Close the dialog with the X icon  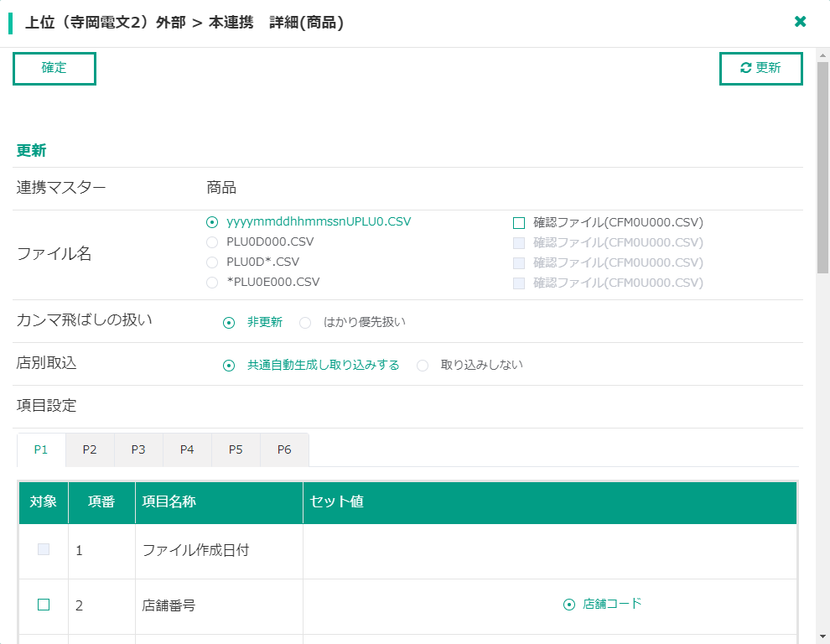pos(800,22)
